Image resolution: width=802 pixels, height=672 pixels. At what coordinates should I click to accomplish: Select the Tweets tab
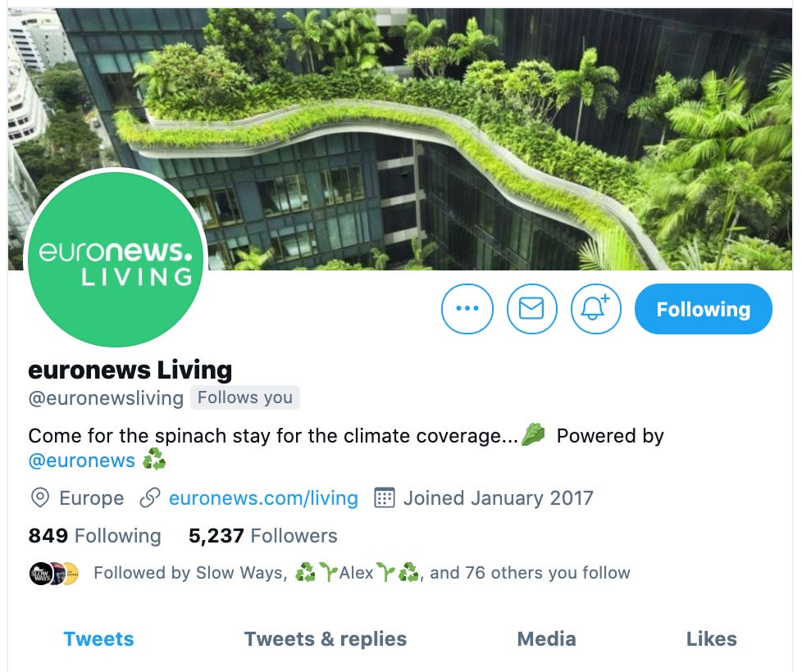(x=98, y=638)
